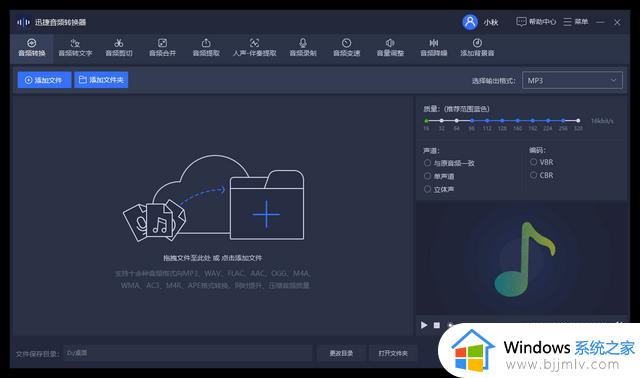Open the 音频变速 speed change tool
The height and width of the screenshot is (378, 640).
pyautogui.click(x=347, y=48)
